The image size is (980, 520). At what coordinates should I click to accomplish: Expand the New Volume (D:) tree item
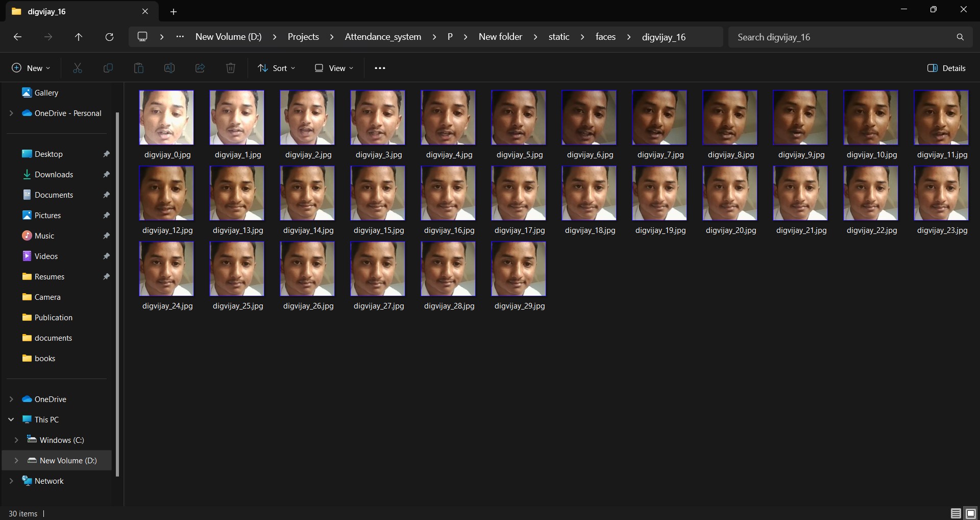[16, 460]
